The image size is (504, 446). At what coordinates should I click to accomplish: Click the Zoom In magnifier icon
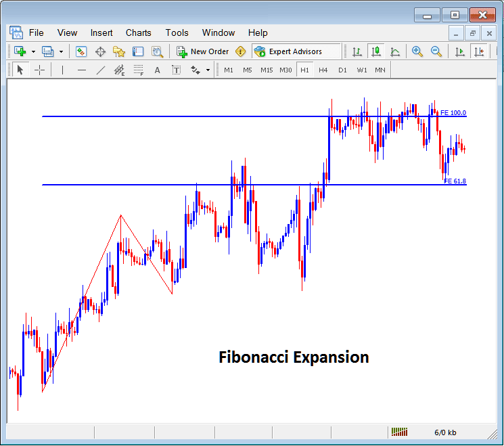(417, 51)
